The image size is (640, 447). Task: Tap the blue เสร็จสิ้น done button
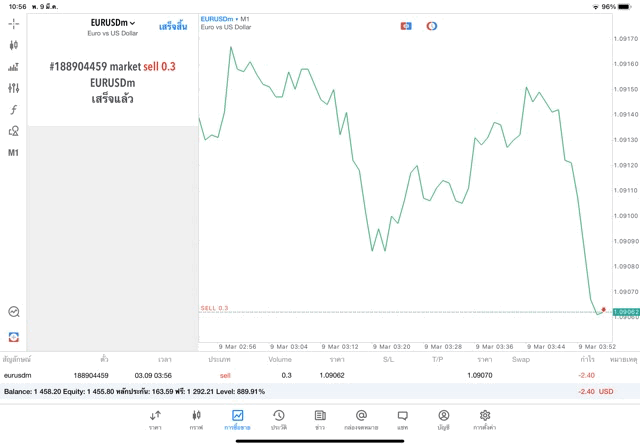(173, 27)
